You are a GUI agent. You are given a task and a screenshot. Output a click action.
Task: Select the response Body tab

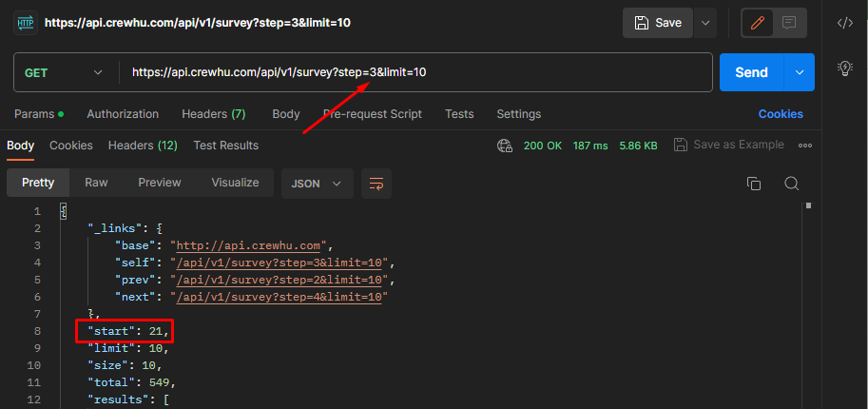coord(21,146)
